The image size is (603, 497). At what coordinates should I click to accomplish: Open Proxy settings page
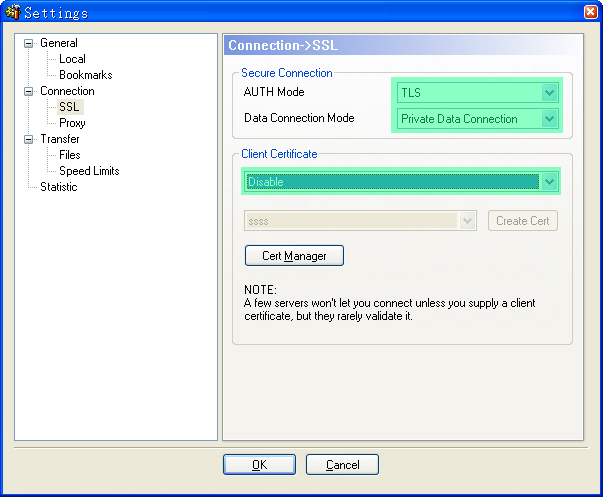pos(72,123)
